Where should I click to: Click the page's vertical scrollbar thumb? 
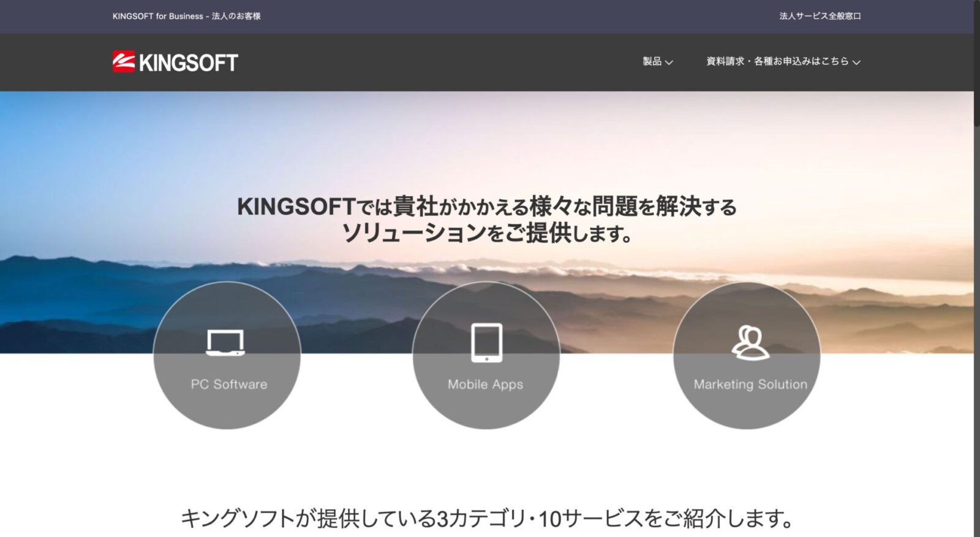[x=976, y=61]
